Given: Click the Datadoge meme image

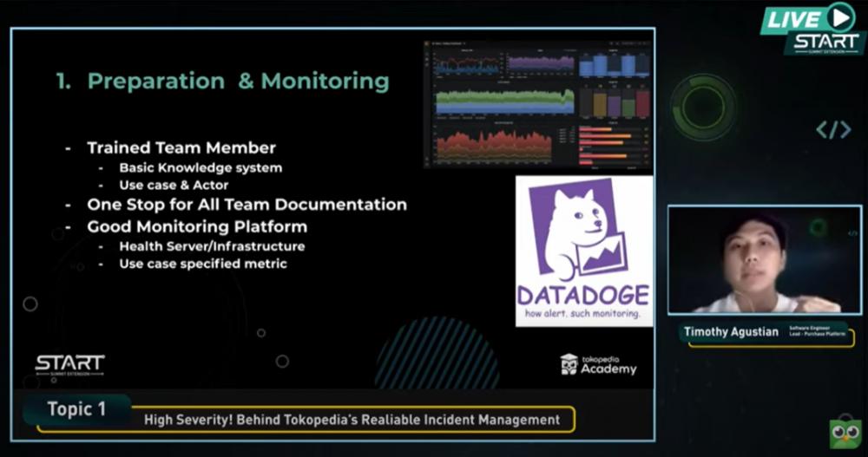Looking at the screenshot, I should tap(584, 251).
